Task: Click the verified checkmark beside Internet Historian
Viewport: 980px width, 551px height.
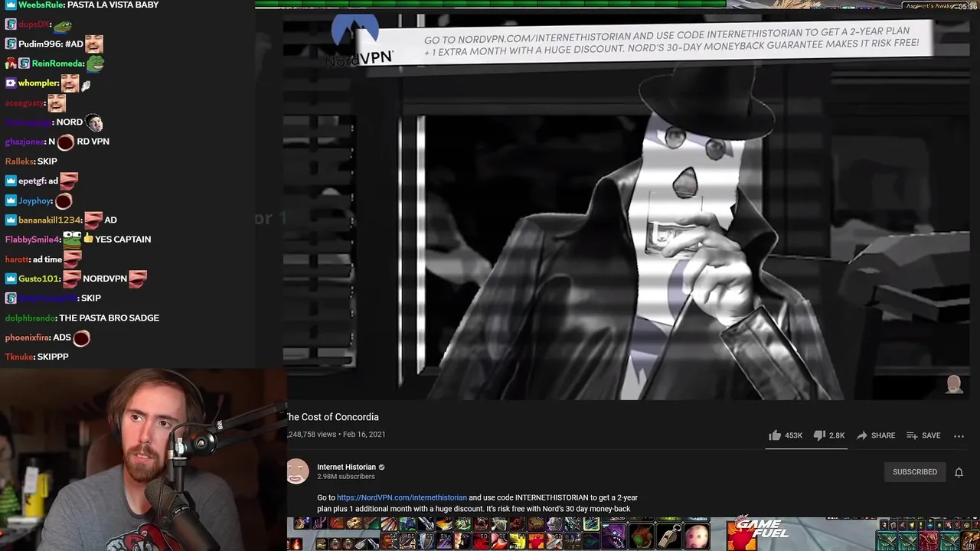Action: (x=381, y=467)
